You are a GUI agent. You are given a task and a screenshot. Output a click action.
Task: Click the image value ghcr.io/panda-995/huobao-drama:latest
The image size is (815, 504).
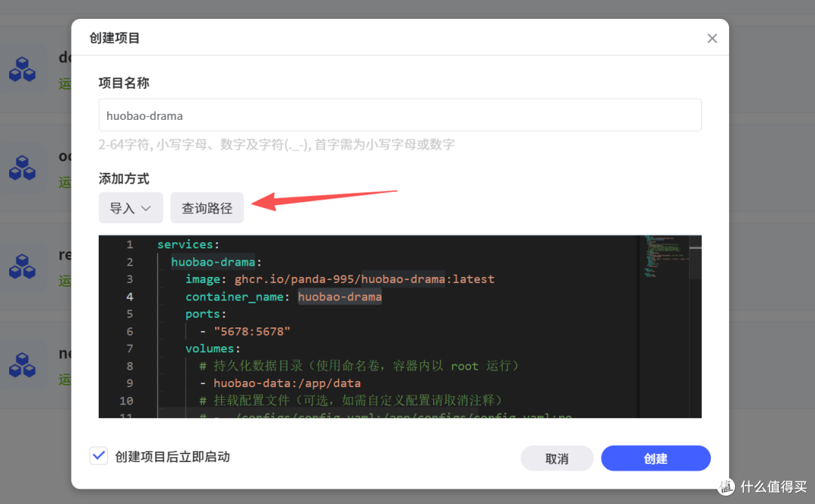(364, 279)
